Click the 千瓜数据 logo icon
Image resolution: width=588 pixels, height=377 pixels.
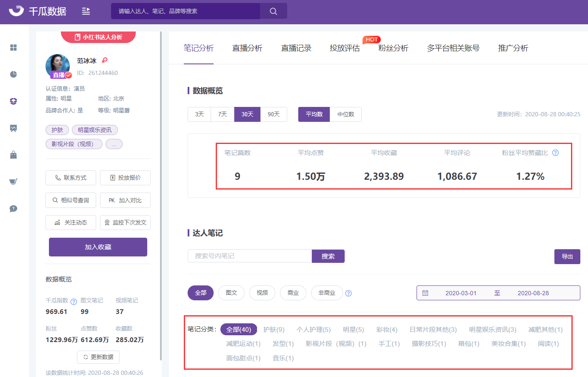click(16, 11)
